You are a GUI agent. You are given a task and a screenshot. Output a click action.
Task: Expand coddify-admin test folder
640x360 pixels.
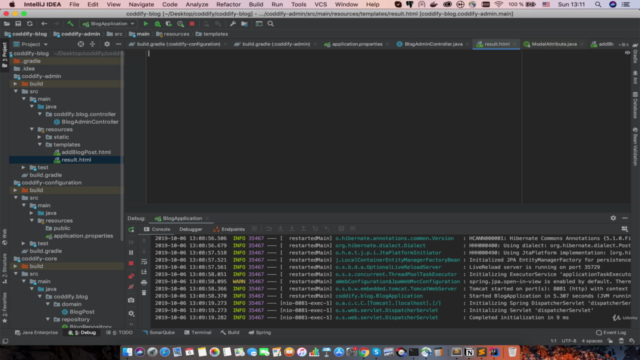[x=24, y=167]
